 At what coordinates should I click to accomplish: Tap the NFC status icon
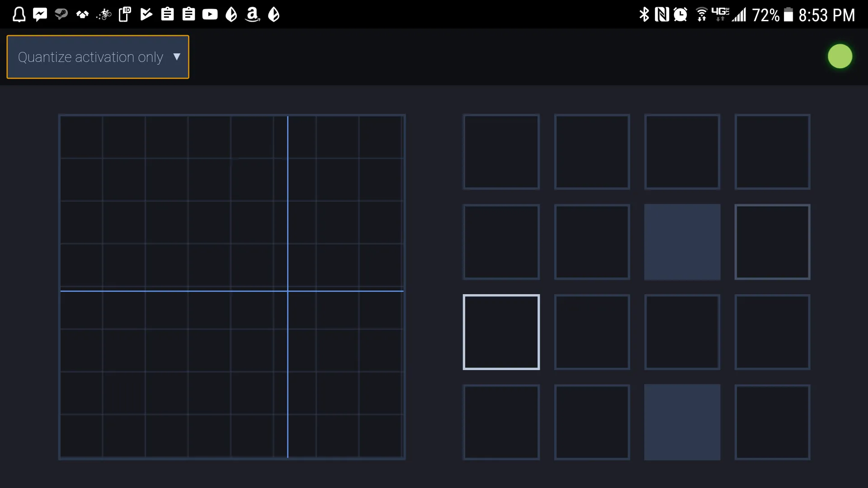pyautogui.click(x=662, y=14)
